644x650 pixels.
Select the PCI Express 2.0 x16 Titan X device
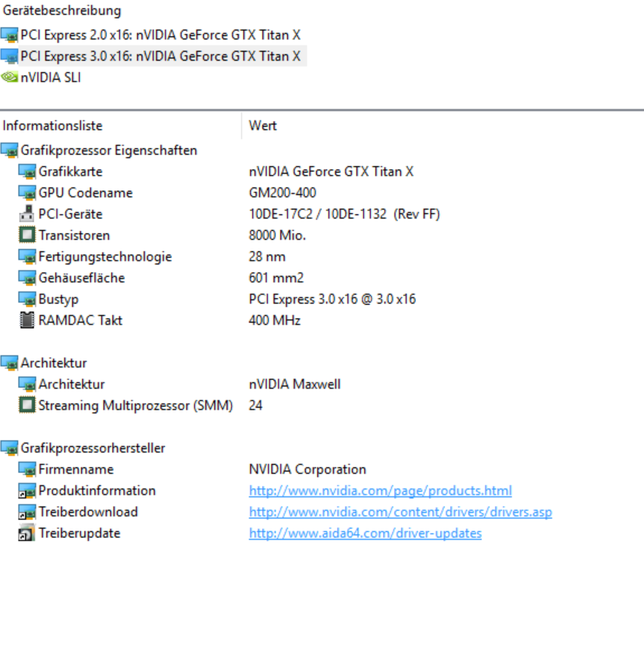pos(160,35)
